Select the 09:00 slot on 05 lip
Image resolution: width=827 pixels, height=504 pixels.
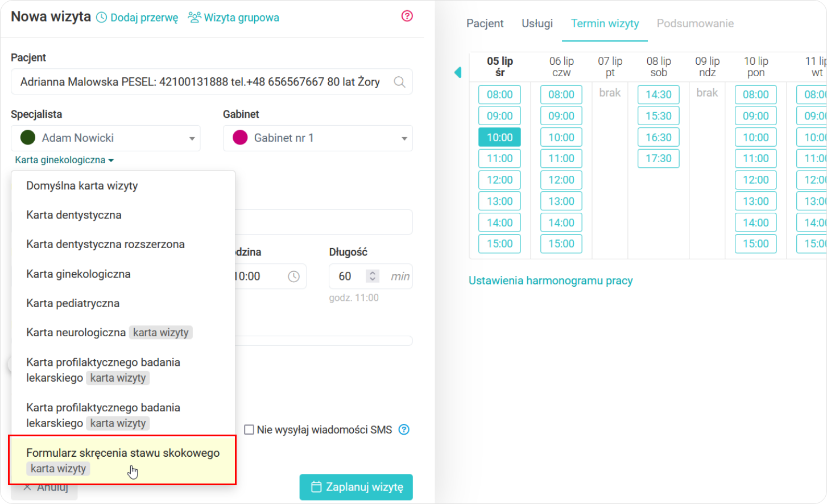point(499,116)
